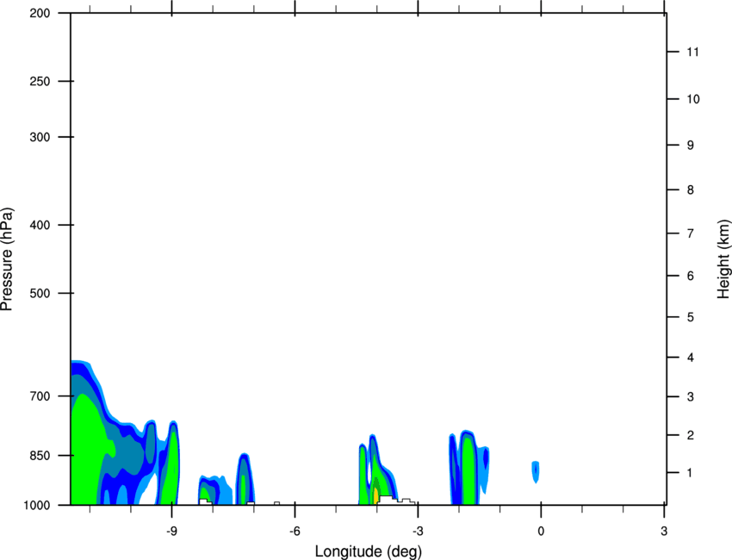Click the 'Height (km)' axis title

click(x=723, y=258)
